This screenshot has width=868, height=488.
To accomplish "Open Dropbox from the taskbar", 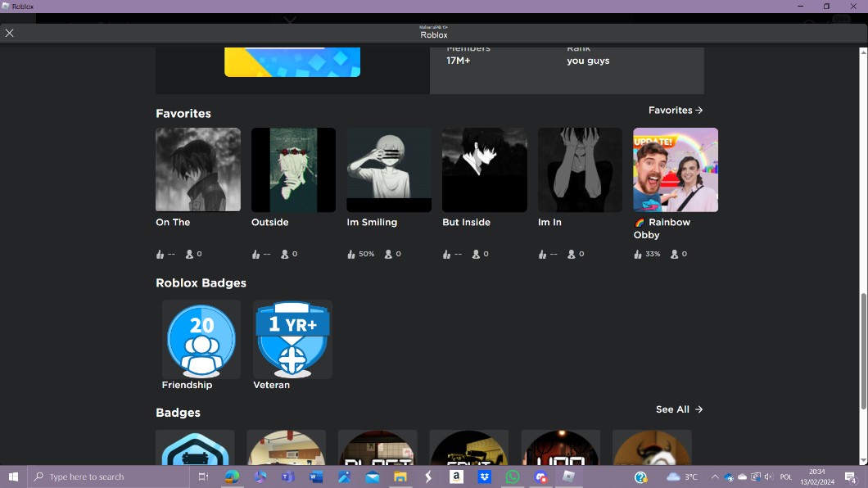I will [x=485, y=477].
